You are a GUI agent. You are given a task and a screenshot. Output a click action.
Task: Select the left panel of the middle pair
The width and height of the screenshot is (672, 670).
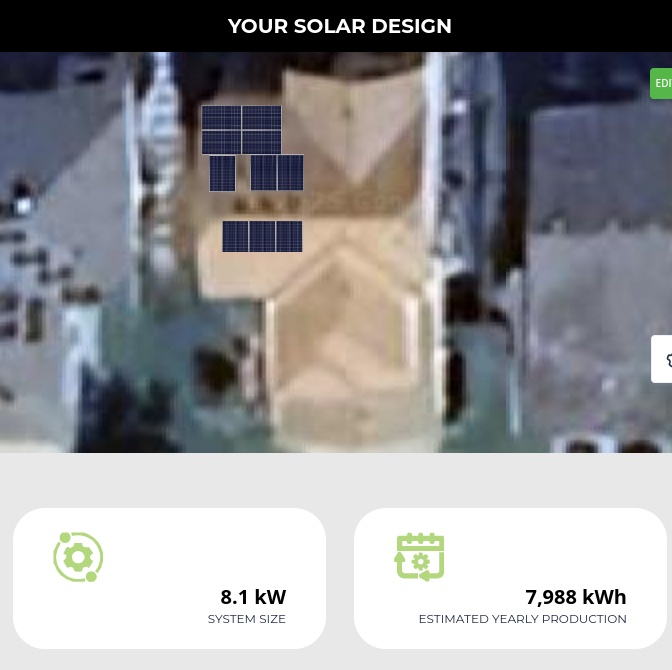click(x=264, y=172)
